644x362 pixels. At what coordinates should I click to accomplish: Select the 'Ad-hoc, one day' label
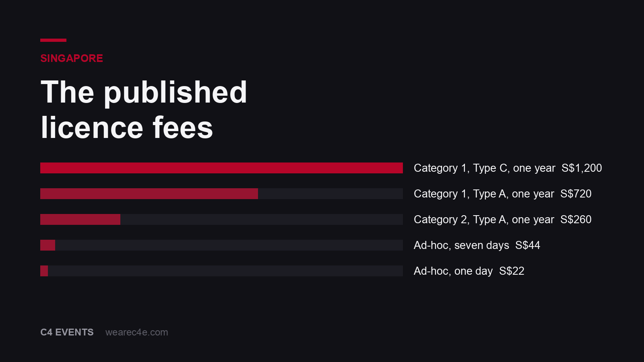(453, 271)
